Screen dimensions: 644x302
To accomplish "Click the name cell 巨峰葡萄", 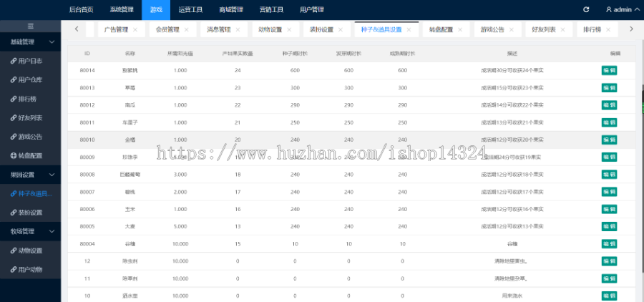I will tap(130, 175).
